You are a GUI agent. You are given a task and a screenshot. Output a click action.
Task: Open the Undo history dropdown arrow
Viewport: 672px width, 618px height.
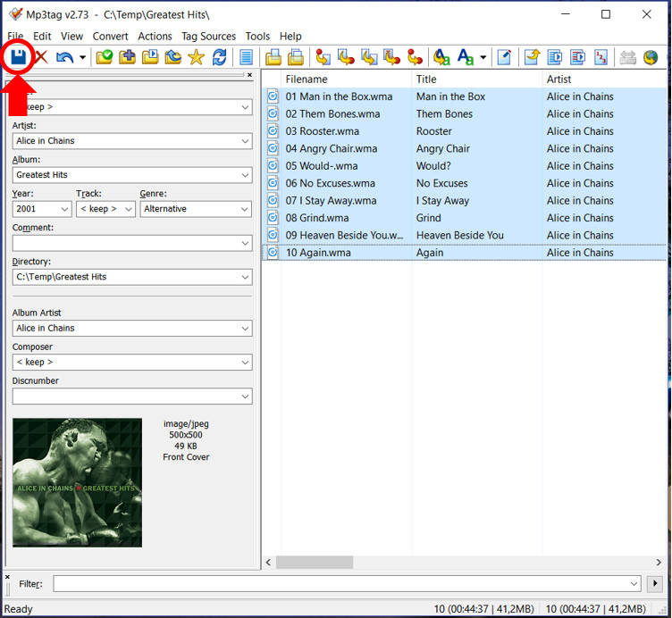click(83, 57)
